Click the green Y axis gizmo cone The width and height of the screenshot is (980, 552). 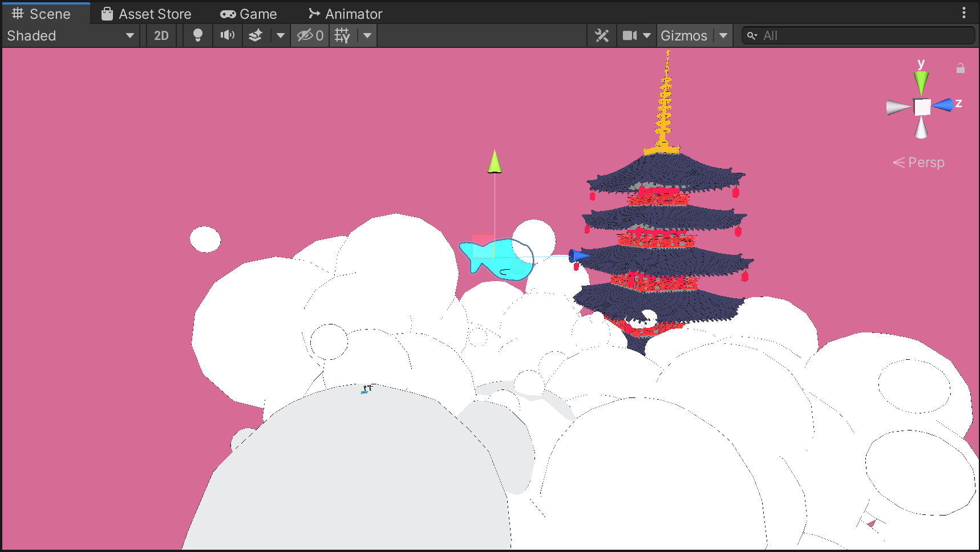pyautogui.click(x=921, y=83)
